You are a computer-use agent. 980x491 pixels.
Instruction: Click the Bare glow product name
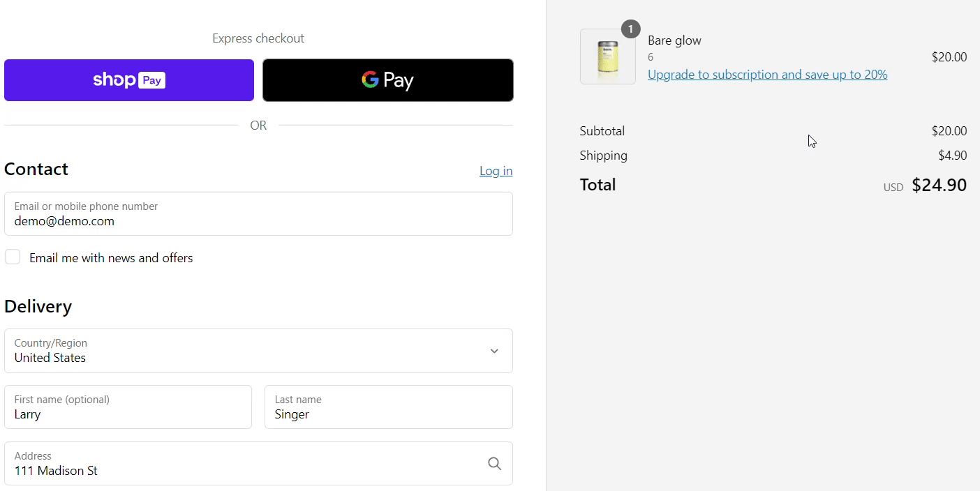click(674, 40)
